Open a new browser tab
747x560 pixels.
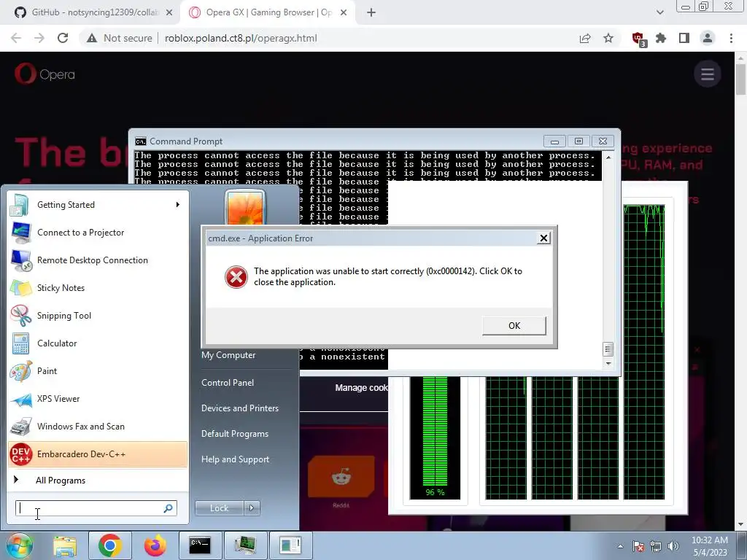click(371, 12)
